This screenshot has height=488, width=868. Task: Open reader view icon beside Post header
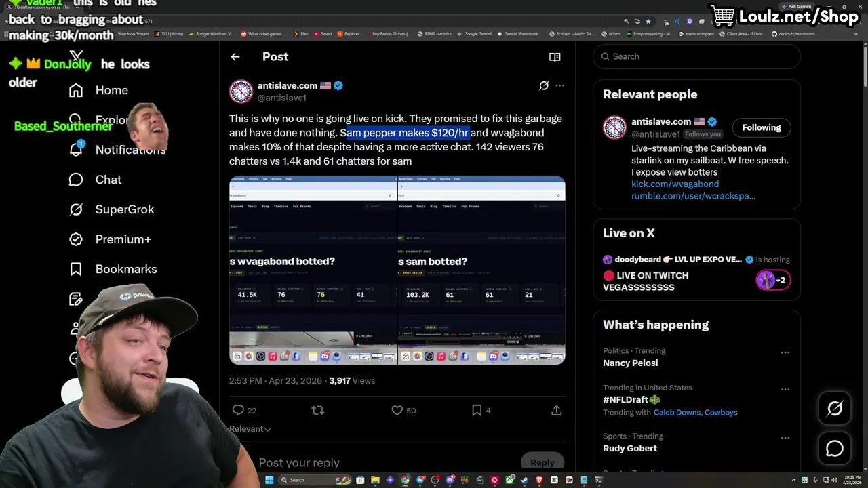point(555,57)
